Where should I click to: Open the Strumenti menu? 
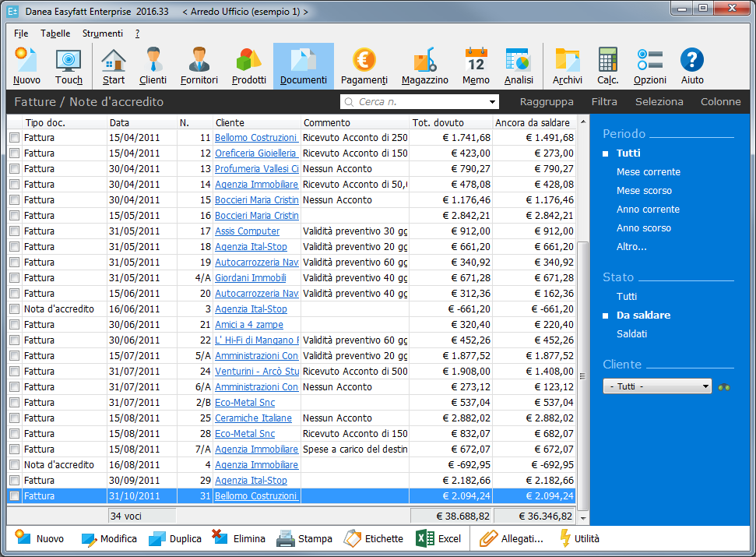(102, 33)
